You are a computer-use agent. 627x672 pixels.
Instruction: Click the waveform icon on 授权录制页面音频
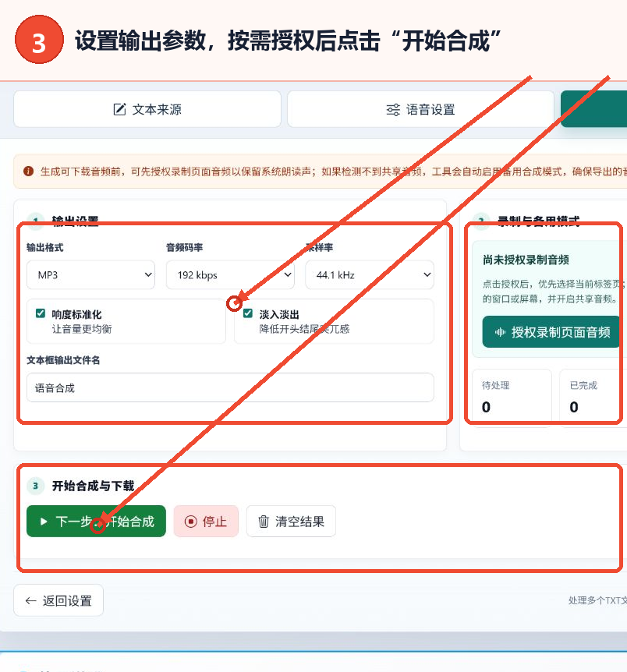click(500, 332)
